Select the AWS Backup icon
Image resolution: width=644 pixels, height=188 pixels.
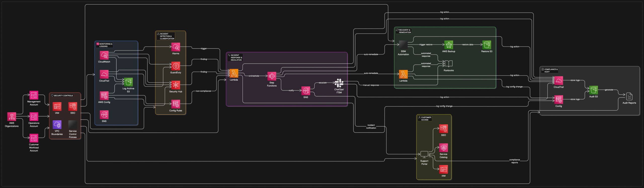449,45
